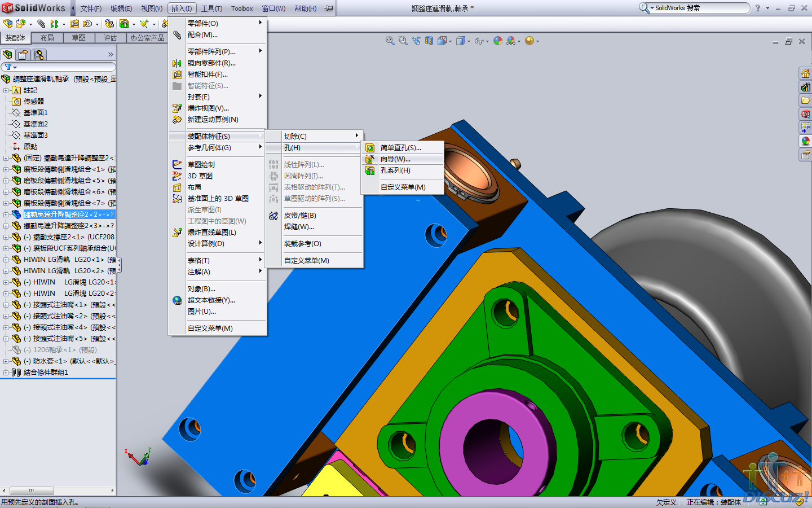Open the SolidWorks Resources home tab

(805, 74)
